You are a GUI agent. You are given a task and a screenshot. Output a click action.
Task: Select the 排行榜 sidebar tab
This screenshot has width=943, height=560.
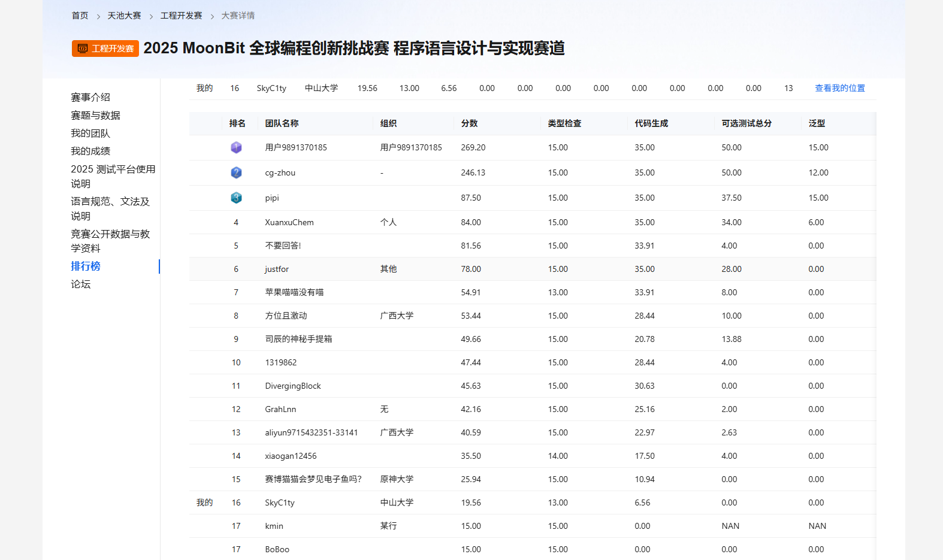[x=86, y=266]
